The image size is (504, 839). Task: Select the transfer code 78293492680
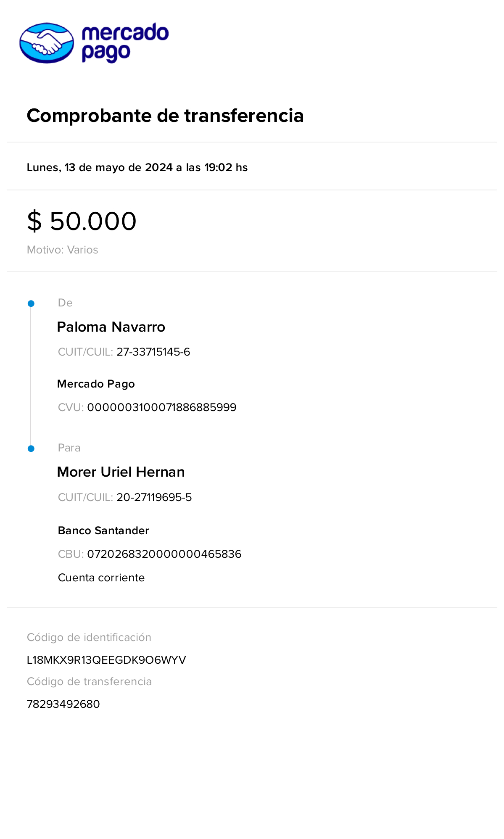tap(63, 704)
